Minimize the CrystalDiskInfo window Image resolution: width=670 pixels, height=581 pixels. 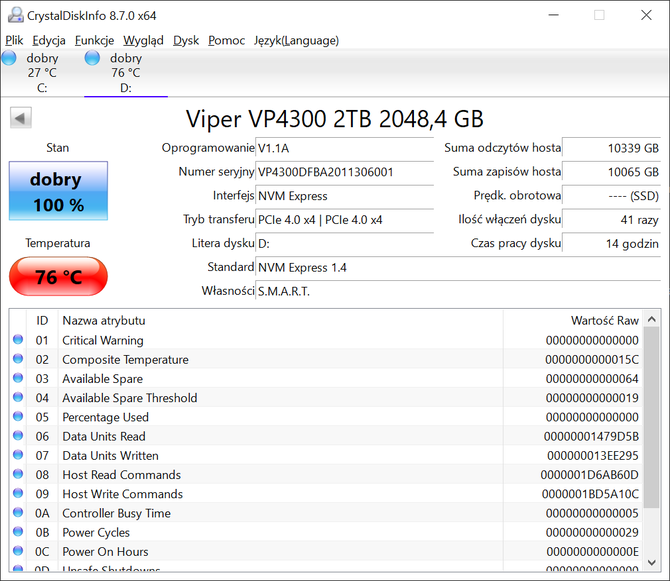[x=554, y=15]
